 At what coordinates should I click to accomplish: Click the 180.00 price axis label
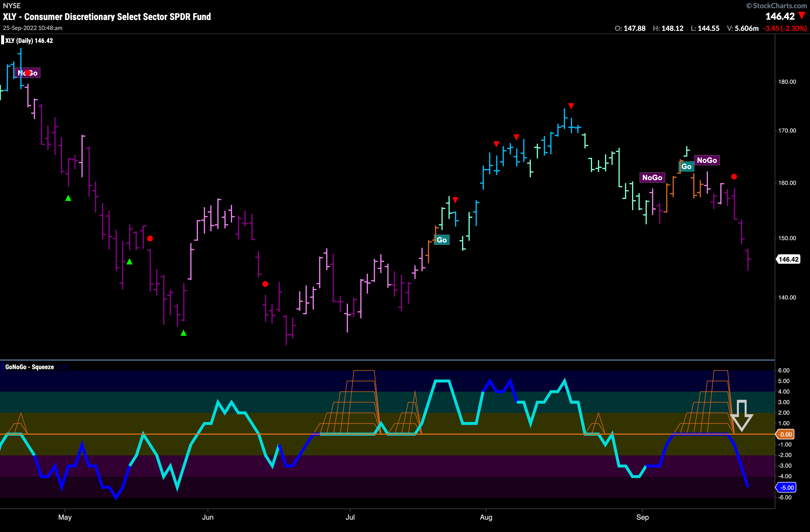click(x=787, y=82)
